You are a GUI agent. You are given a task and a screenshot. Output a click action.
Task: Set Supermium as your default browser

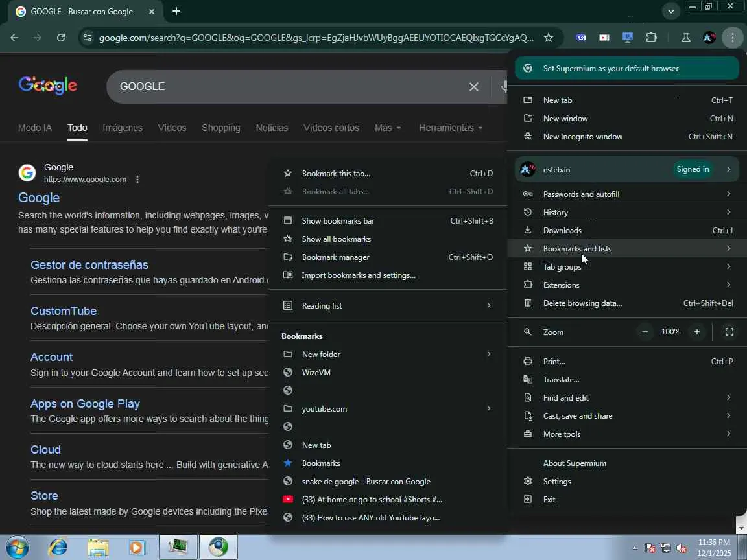627,69
